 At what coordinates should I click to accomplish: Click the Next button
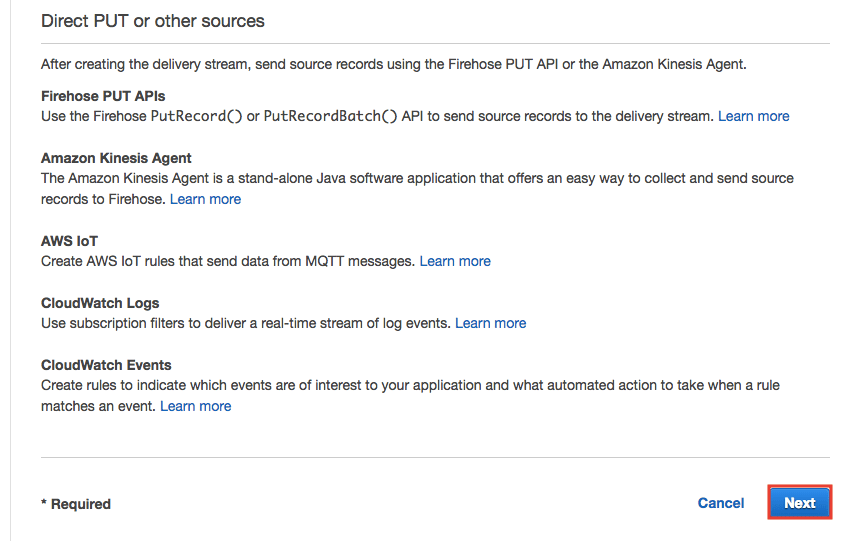pyautogui.click(x=799, y=503)
